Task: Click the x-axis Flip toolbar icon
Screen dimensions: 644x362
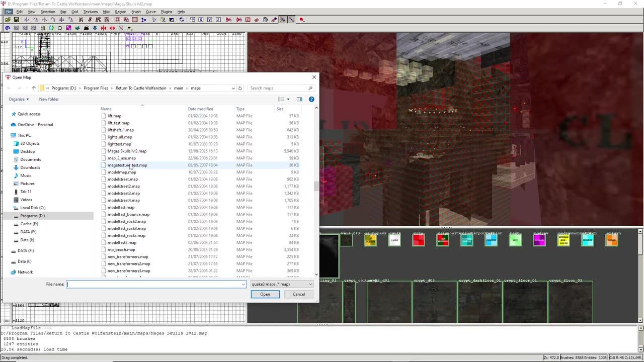Action: (x=27, y=20)
